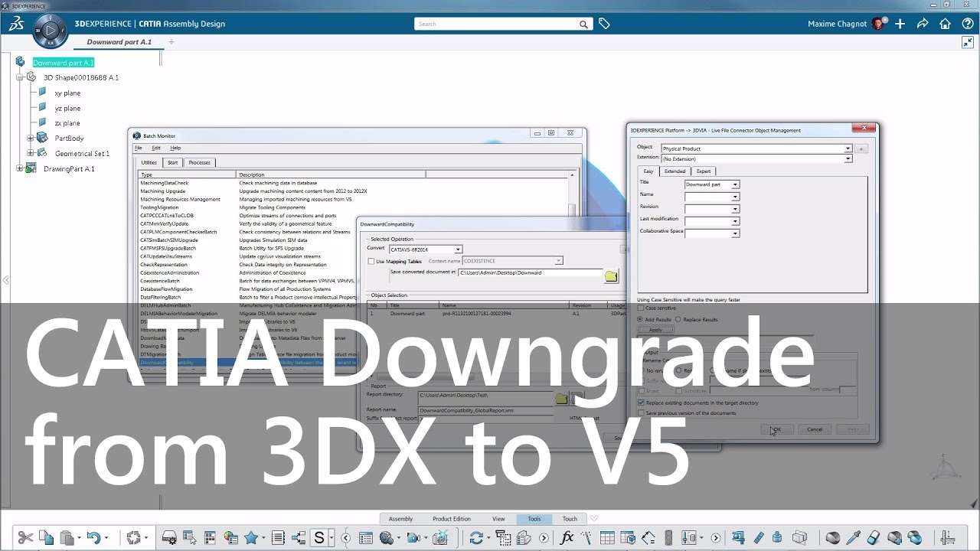
Task: Click the Copy icon in bottom toolbar
Action: (x=46, y=537)
